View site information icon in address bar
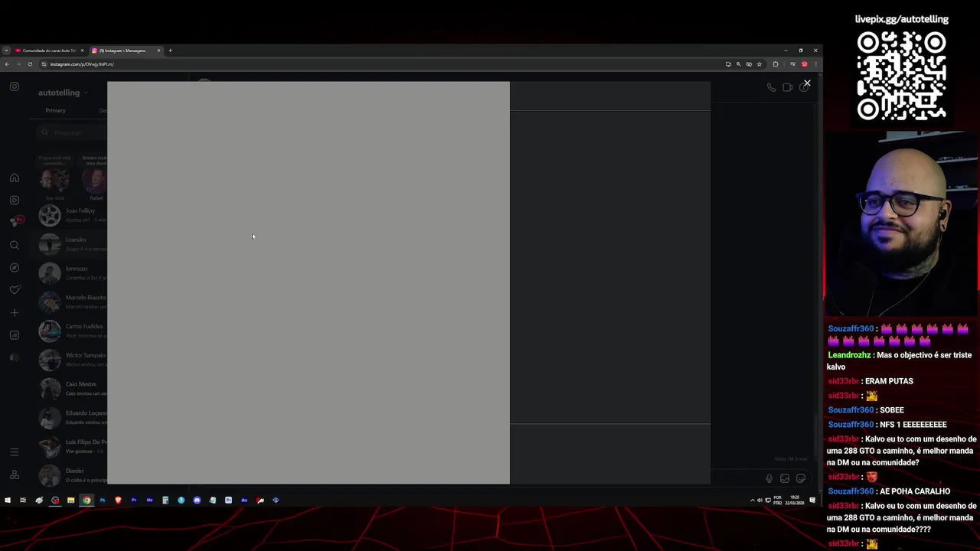Screen dimensions: 980x551 (x=44, y=64)
